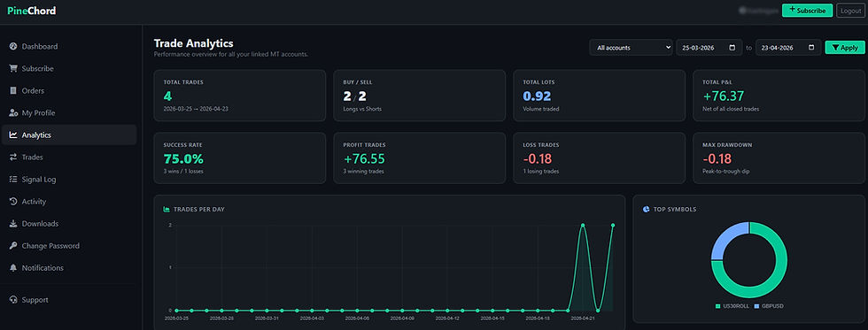Viewport: 868px width, 330px height.
Task: Toggle GBPUSD legend swatch in Top Symbols
Action: (x=756, y=306)
